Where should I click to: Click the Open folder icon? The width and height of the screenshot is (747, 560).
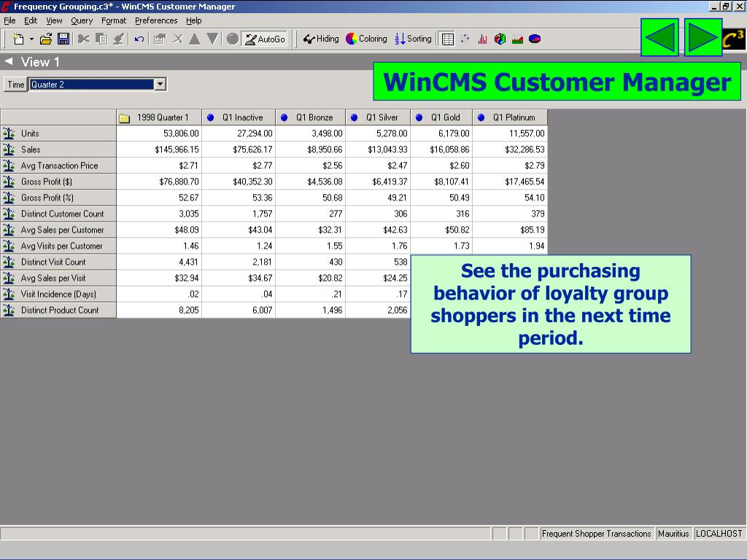point(46,39)
